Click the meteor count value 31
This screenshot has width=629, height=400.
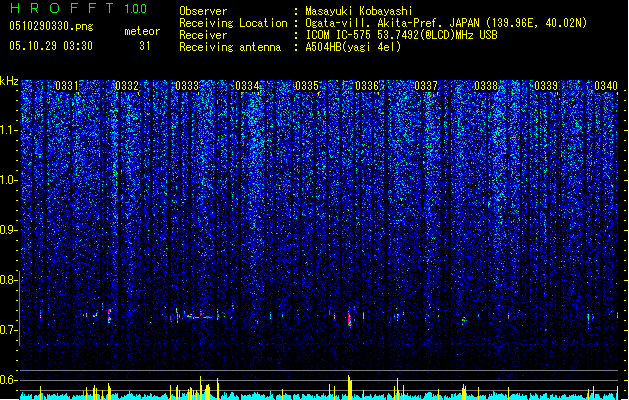pyautogui.click(x=145, y=46)
